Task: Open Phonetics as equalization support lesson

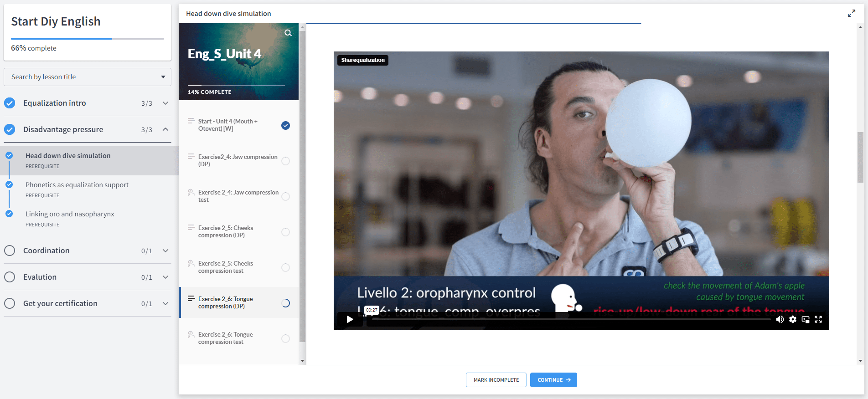Action: [77, 185]
